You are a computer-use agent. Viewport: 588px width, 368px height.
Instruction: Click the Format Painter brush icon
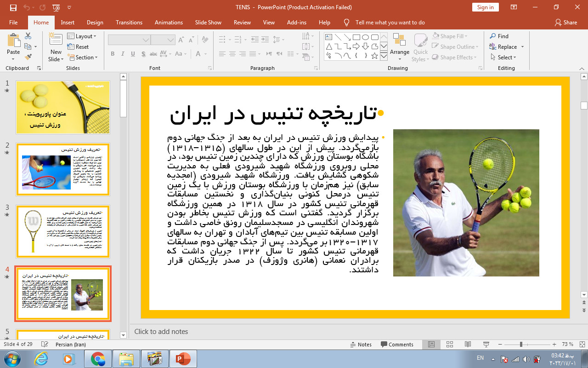pos(28,57)
